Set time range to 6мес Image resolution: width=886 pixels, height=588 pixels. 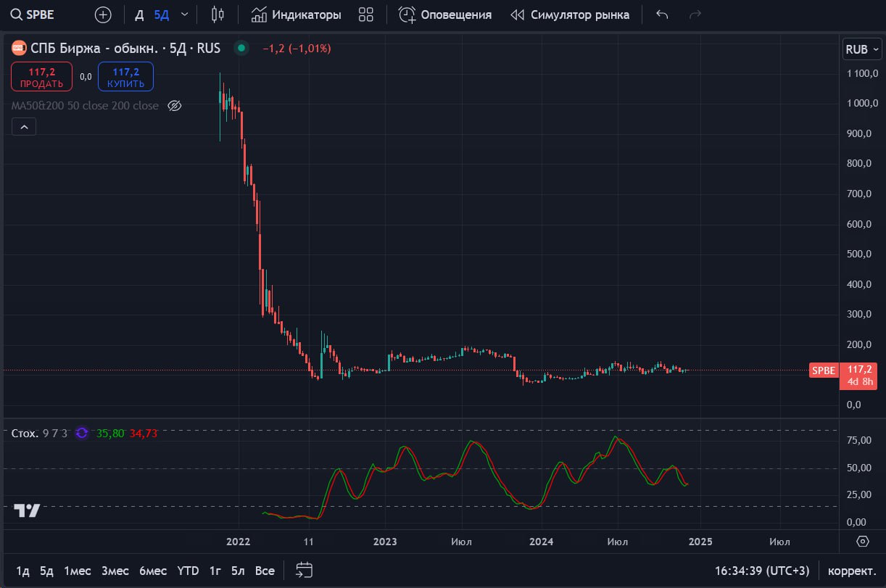(x=153, y=571)
